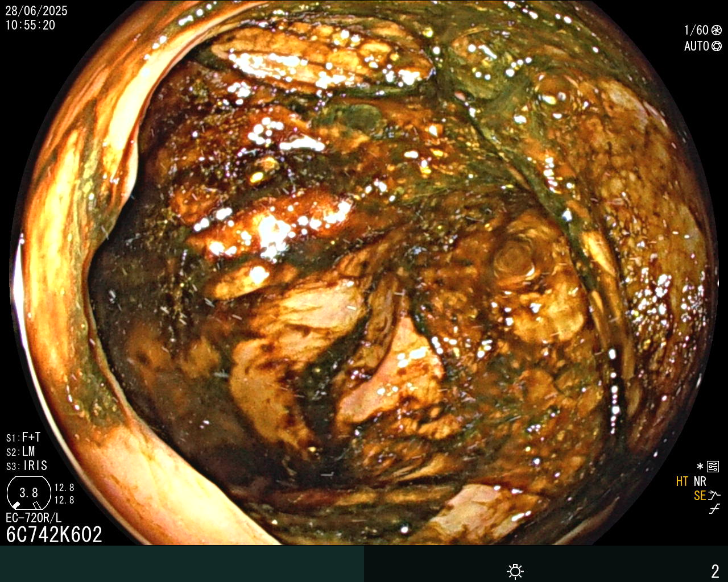
Task: Click the SE enhancement label
Action: pyautogui.click(x=700, y=496)
